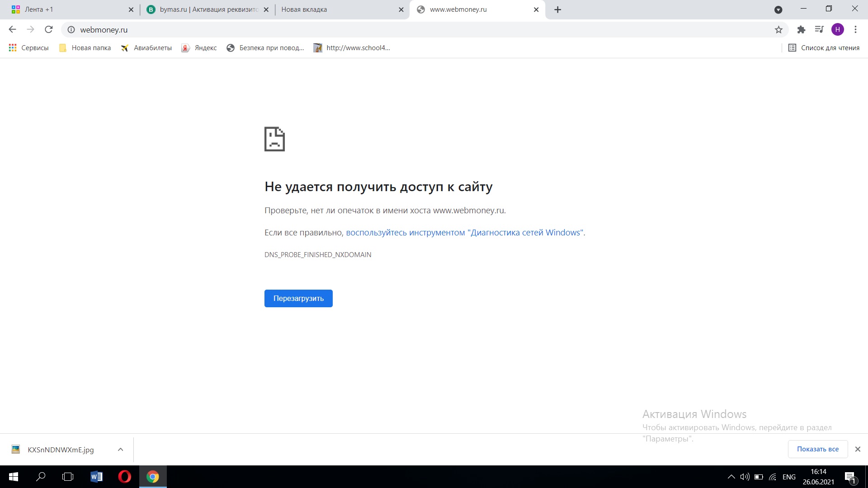Expand options for KXSnNDNWXmE.jpg download
Viewport: 868px width, 488px height.
pyautogui.click(x=120, y=450)
